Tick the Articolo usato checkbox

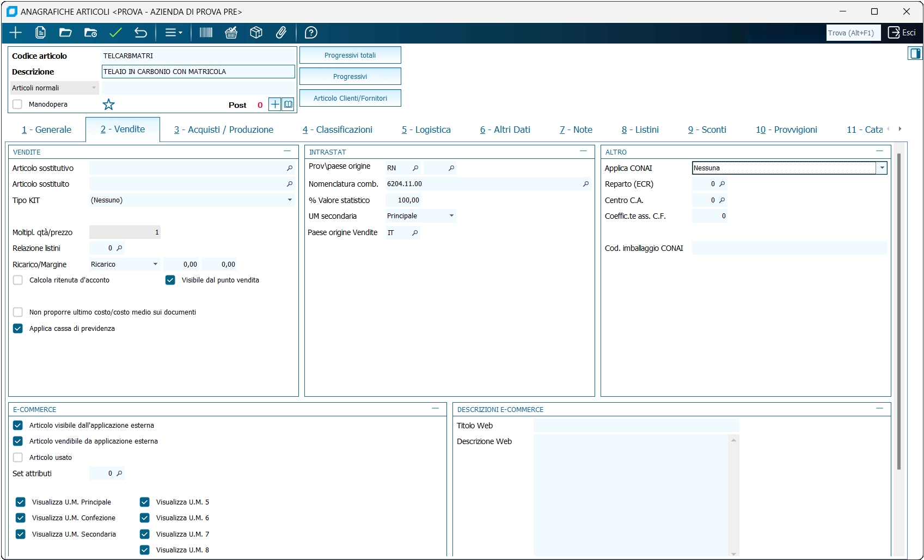click(x=18, y=458)
